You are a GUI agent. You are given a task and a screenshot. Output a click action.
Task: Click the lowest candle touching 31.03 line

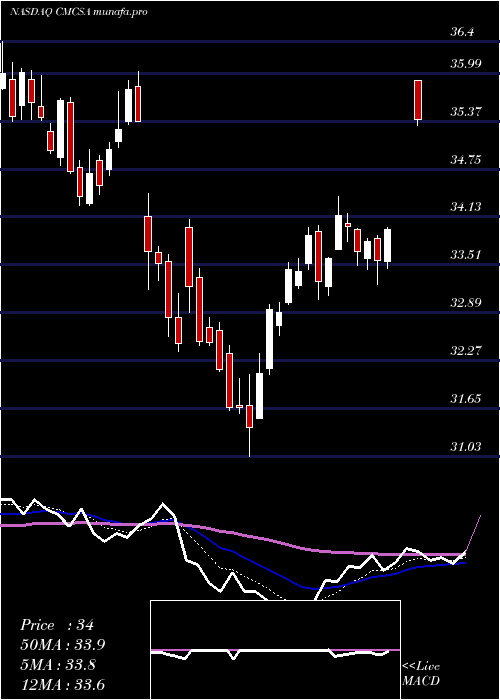click(250, 416)
